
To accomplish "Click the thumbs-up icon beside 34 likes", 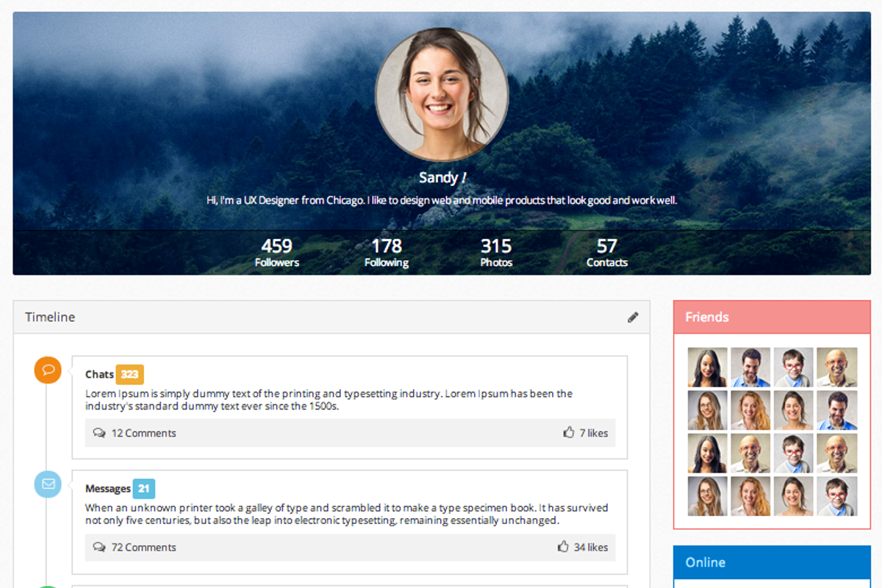I will pos(563,546).
